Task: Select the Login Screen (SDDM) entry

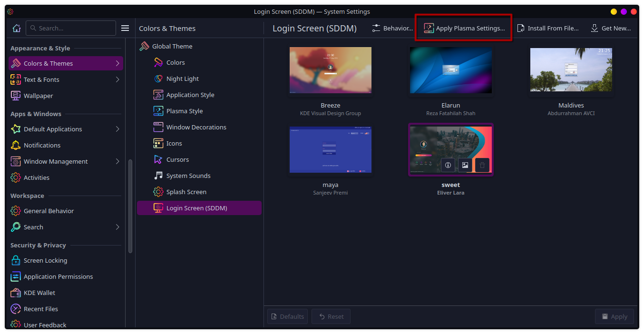Action: pos(199,208)
